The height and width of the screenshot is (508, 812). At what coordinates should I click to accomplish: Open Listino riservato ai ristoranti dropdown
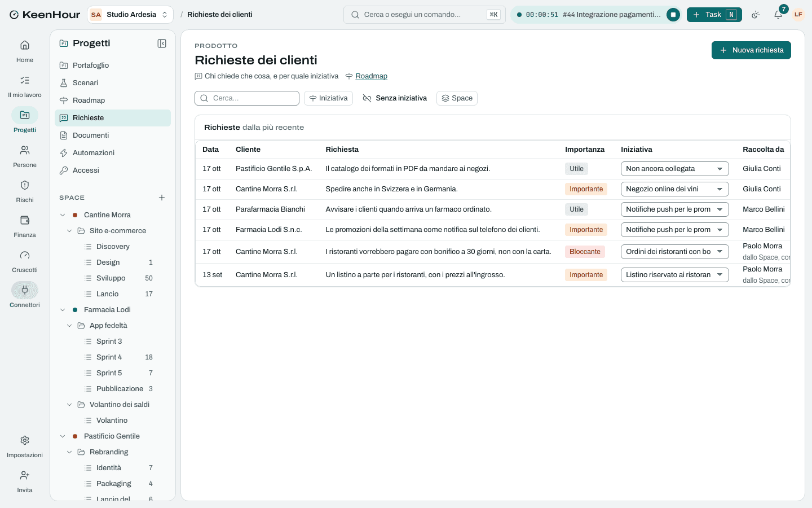(x=675, y=275)
